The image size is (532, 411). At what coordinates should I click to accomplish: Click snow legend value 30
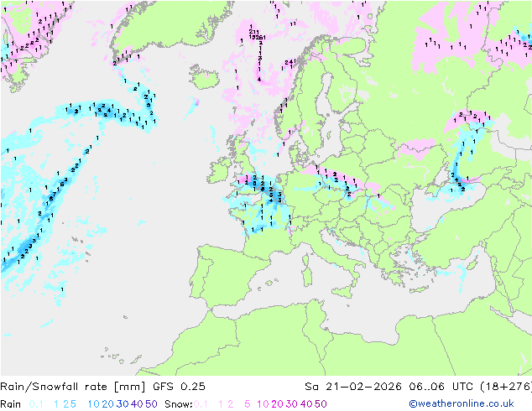tap(292, 404)
